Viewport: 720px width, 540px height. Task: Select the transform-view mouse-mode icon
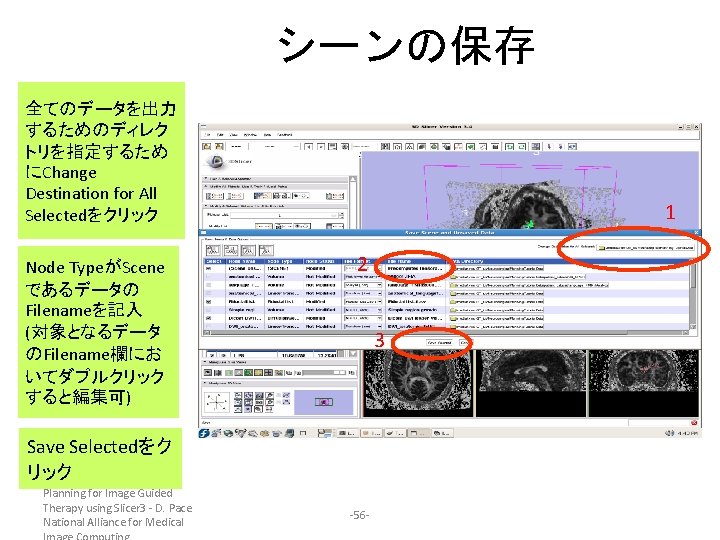(572, 146)
